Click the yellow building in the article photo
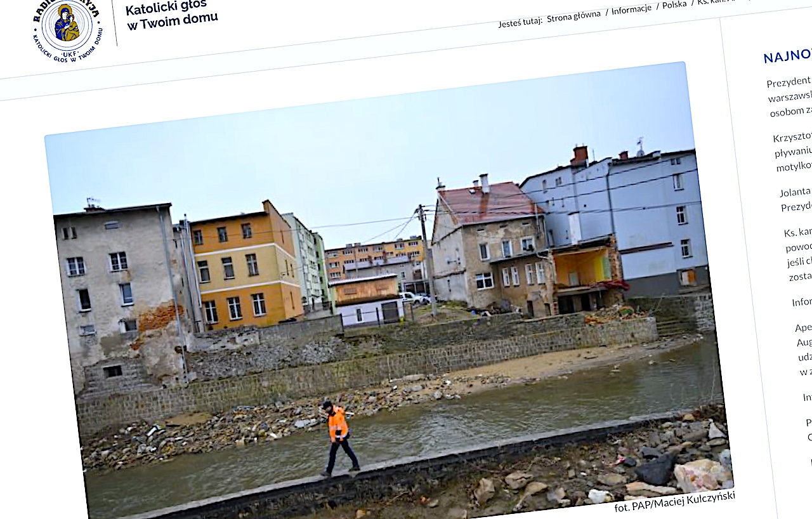Screen dimensions: 812x519 [x=246, y=266]
